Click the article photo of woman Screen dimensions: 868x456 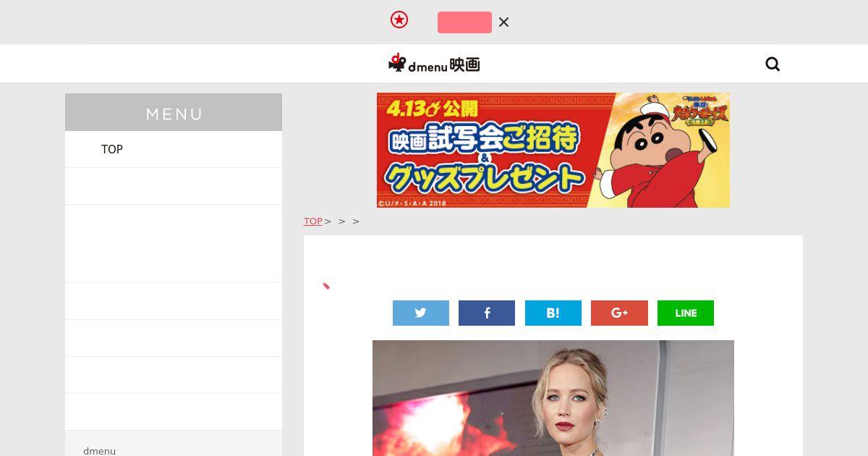pos(553,398)
